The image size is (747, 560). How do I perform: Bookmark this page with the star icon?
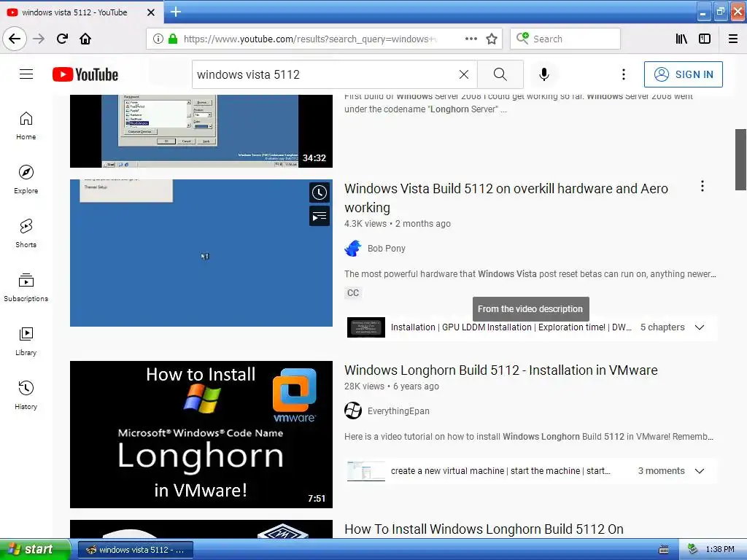pos(492,39)
